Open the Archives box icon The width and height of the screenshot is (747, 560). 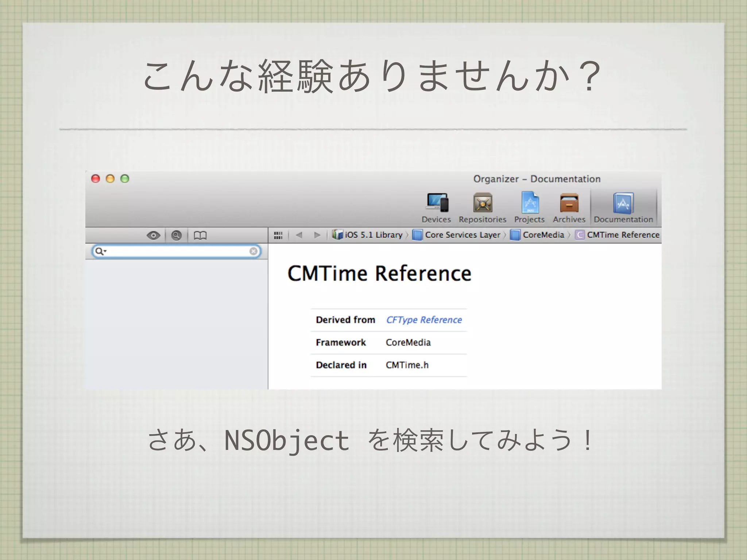569,203
